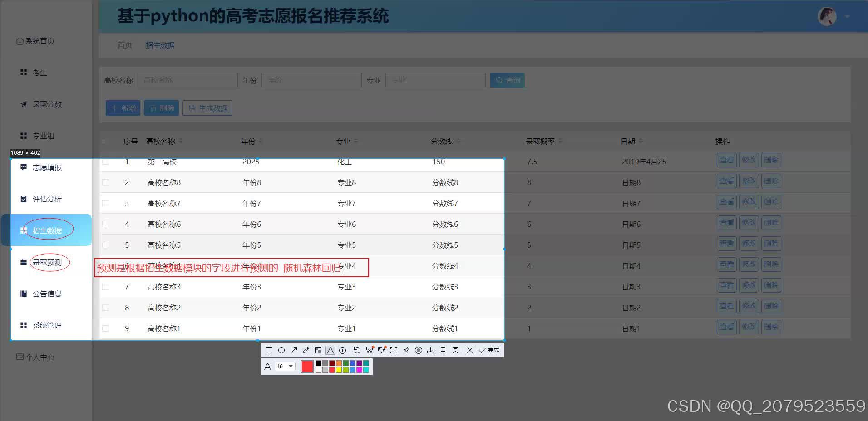Tick the checkbox for row 高校名称6
The width and height of the screenshot is (868, 421).
click(105, 224)
